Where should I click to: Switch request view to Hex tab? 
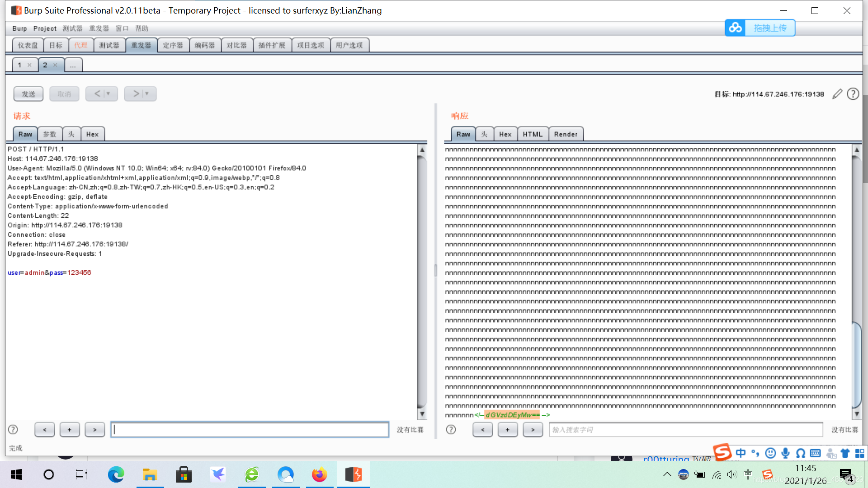tap(92, 134)
